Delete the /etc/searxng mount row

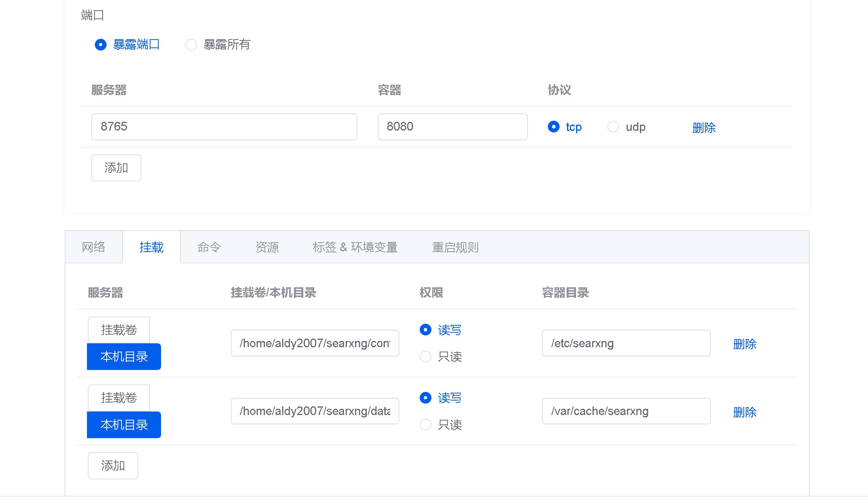click(745, 344)
